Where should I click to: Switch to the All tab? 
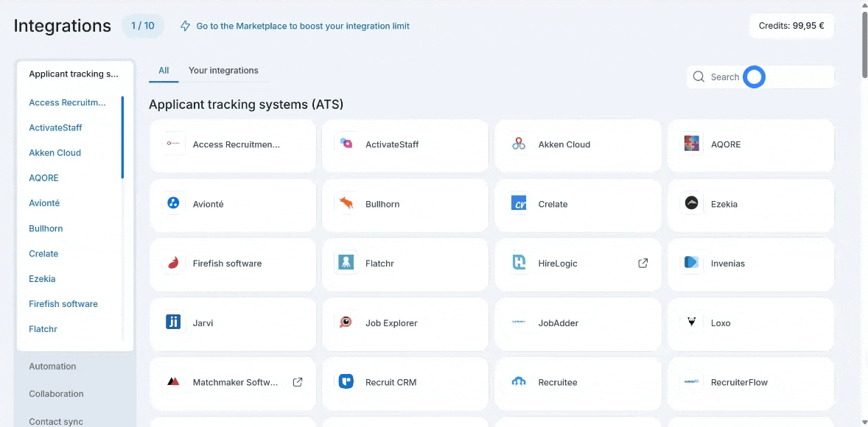pyautogui.click(x=164, y=71)
